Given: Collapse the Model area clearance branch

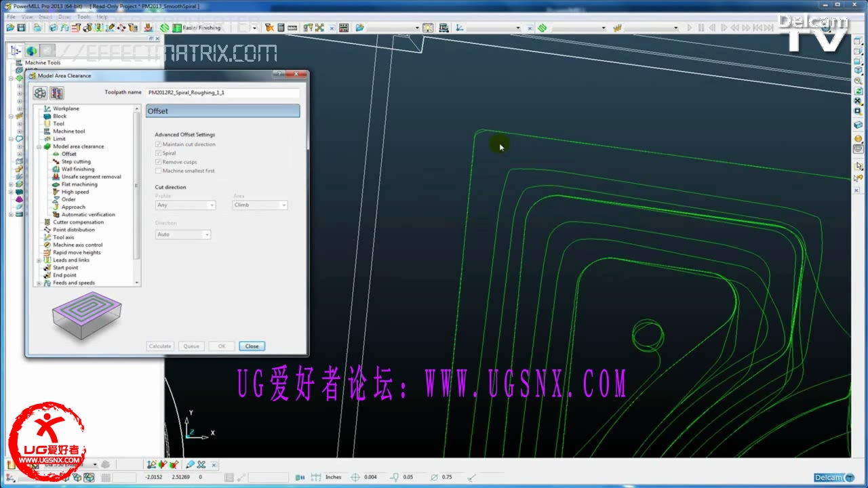Looking at the screenshot, I should tap(39, 146).
